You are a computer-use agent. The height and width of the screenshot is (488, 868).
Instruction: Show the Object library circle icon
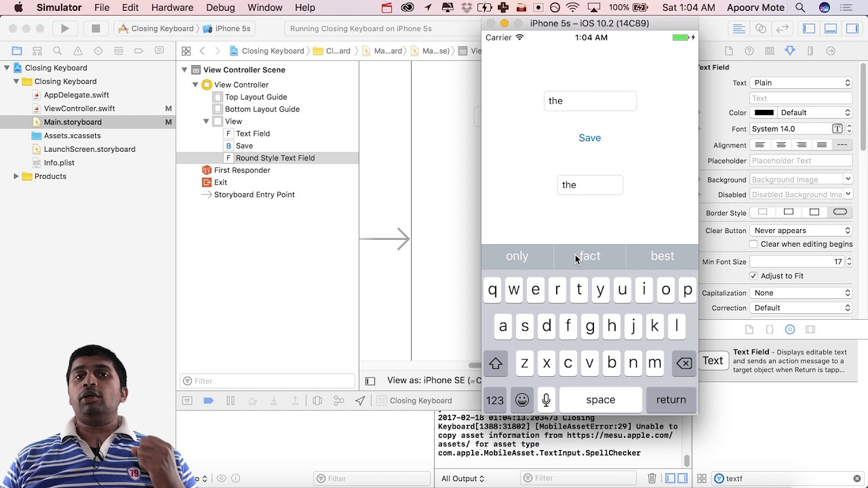pos(790,329)
